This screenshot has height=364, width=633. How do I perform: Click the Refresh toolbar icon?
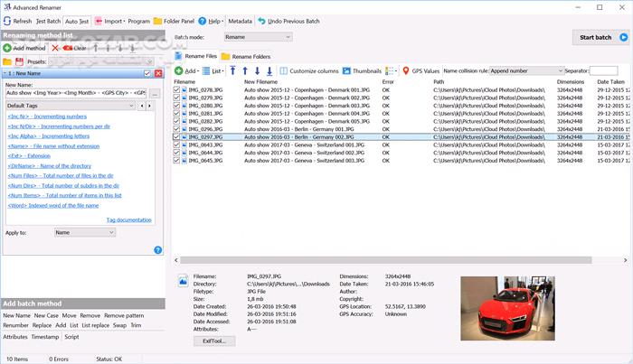pos(7,21)
